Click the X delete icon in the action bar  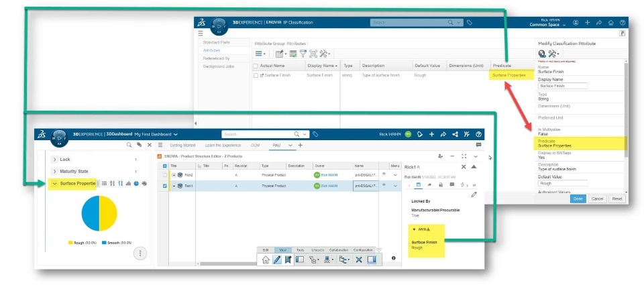point(358,260)
